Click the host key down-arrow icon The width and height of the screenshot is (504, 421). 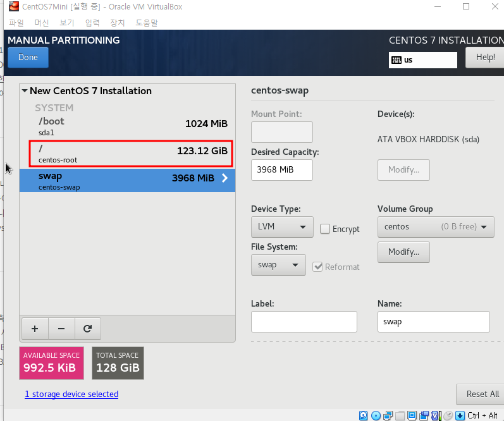pyautogui.click(x=460, y=415)
